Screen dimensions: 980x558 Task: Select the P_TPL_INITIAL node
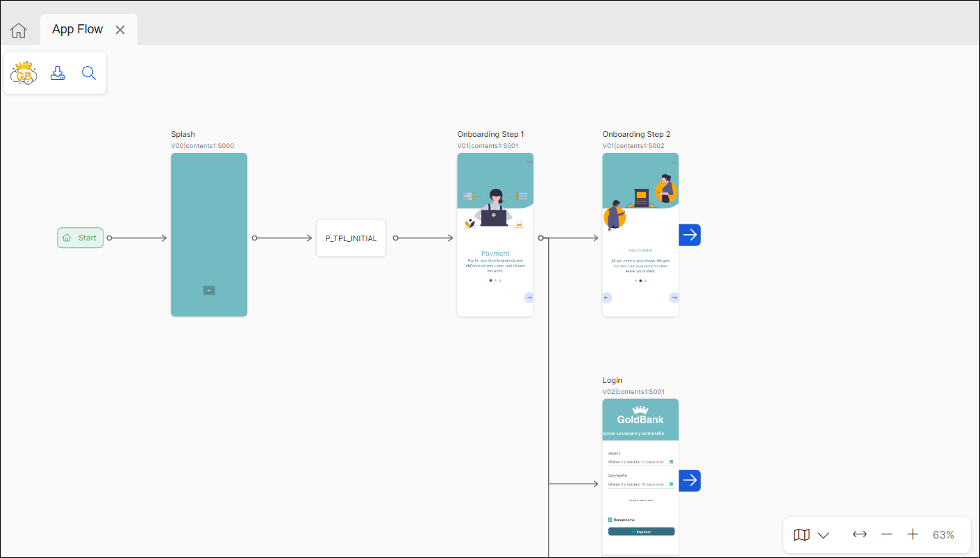coord(351,238)
